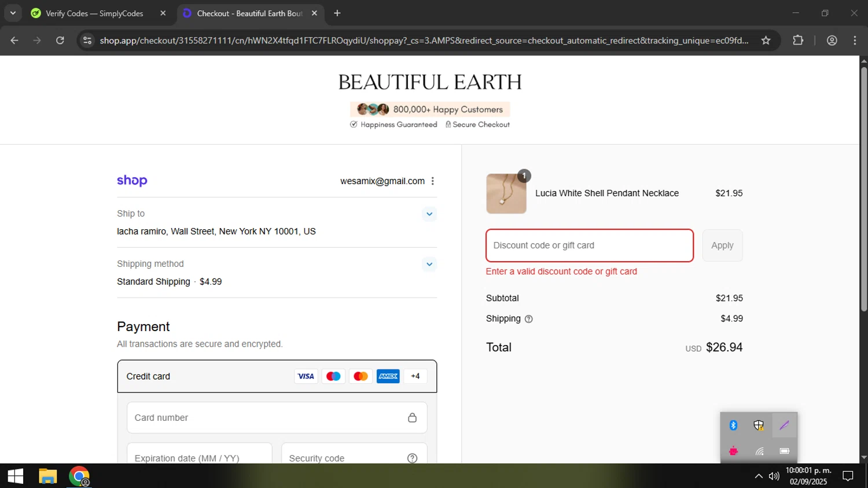Screen dimensions: 868x488
Task: Reload the checkout page
Action: 60,41
